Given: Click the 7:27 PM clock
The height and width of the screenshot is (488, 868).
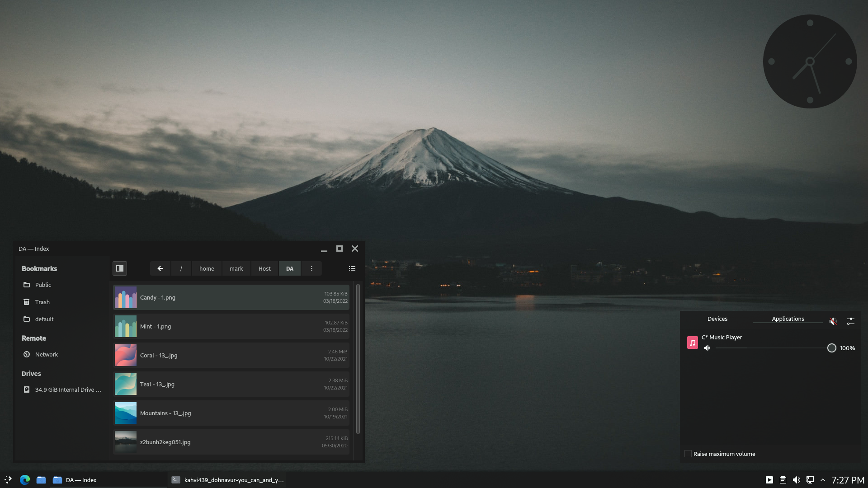Looking at the screenshot, I should [x=848, y=480].
